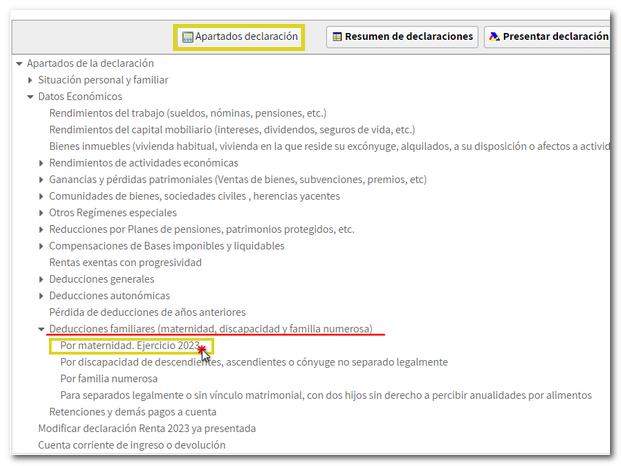Select Por familia numerosa

(109, 379)
